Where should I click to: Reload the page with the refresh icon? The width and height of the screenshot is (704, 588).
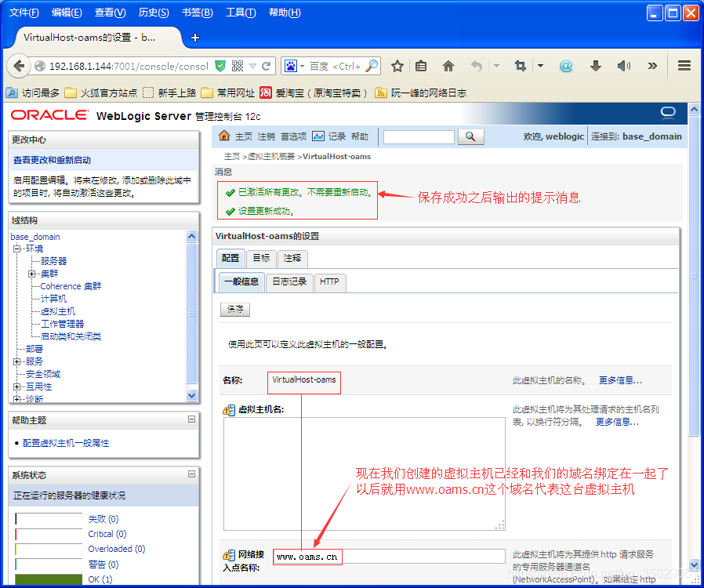[267, 67]
